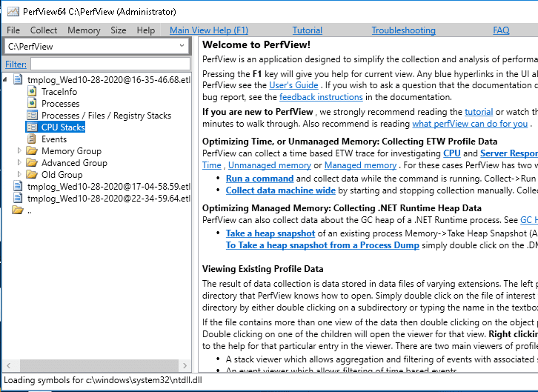Open the Collect menu
The width and height of the screenshot is (538, 392).
(44, 30)
